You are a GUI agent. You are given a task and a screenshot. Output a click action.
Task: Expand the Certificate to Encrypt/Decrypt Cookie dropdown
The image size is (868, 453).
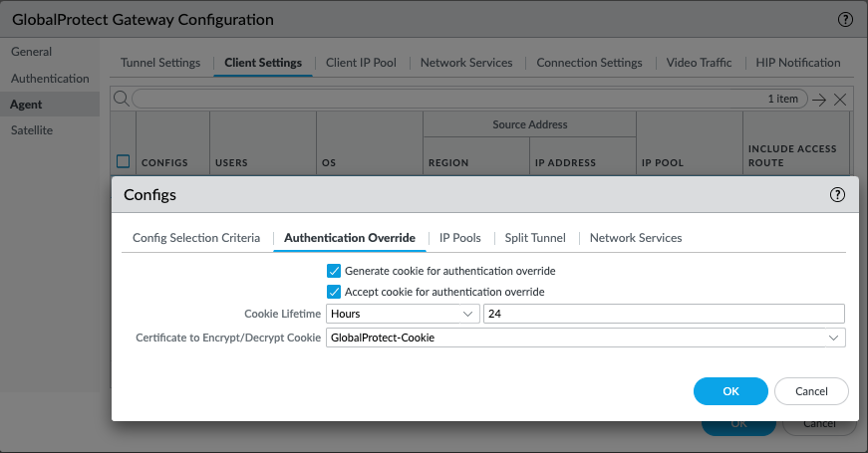click(x=585, y=338)
